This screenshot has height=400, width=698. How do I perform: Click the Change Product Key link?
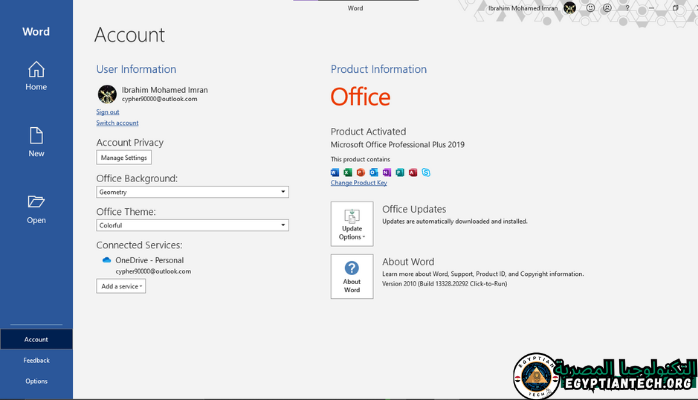pos(358,183)
